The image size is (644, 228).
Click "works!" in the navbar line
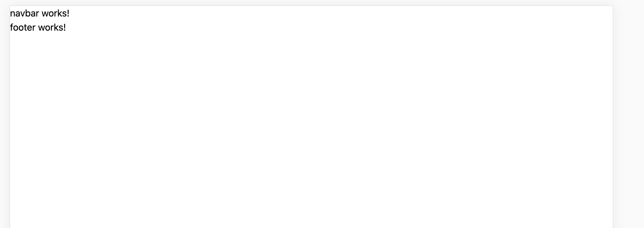[55, 13]
